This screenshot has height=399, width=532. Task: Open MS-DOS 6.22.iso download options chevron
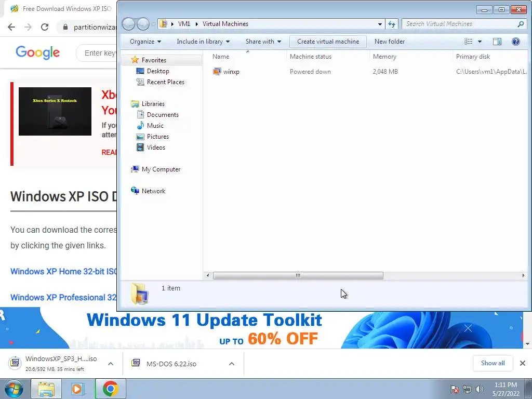pyautogui.click(x=232, y=364)
